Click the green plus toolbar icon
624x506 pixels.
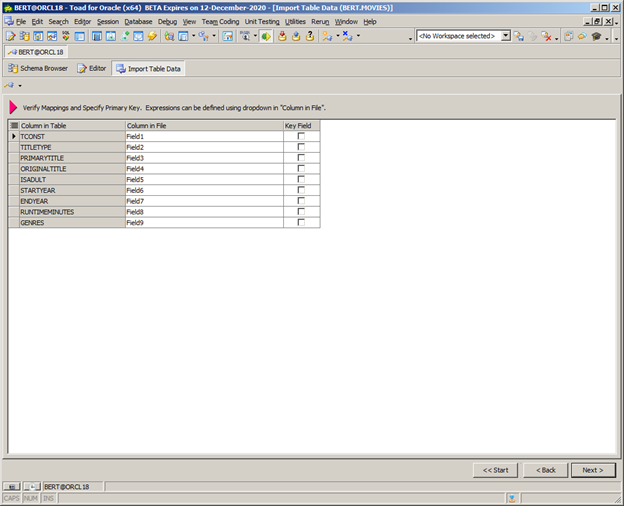click(x=125, y=36)
